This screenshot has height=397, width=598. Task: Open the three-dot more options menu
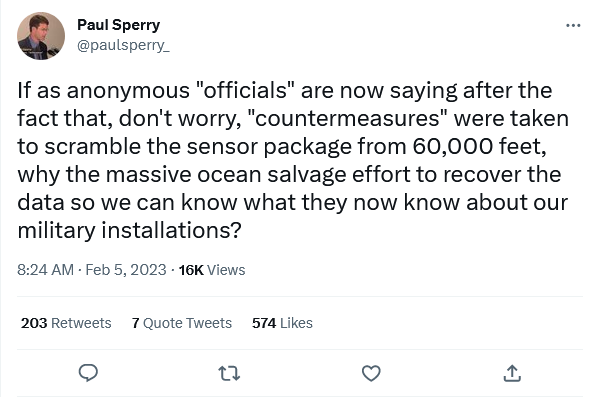tap(573, 26)
